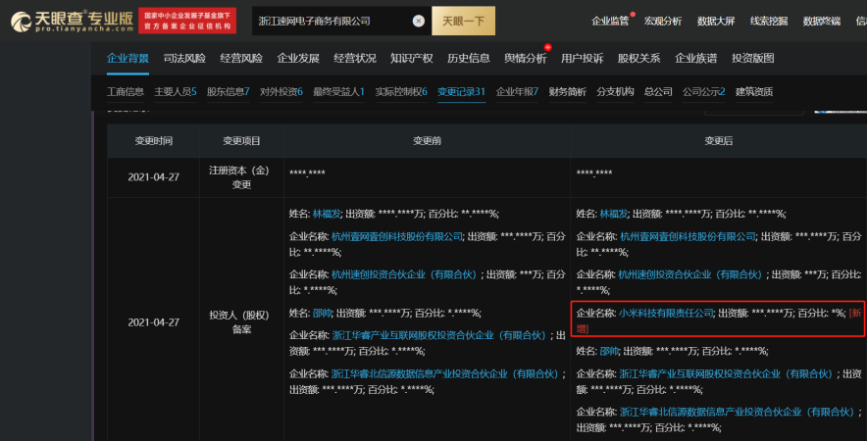Screen dimensions: 868x442
Task: Open the 企业发展 tab
Action: tap(298, 58)
